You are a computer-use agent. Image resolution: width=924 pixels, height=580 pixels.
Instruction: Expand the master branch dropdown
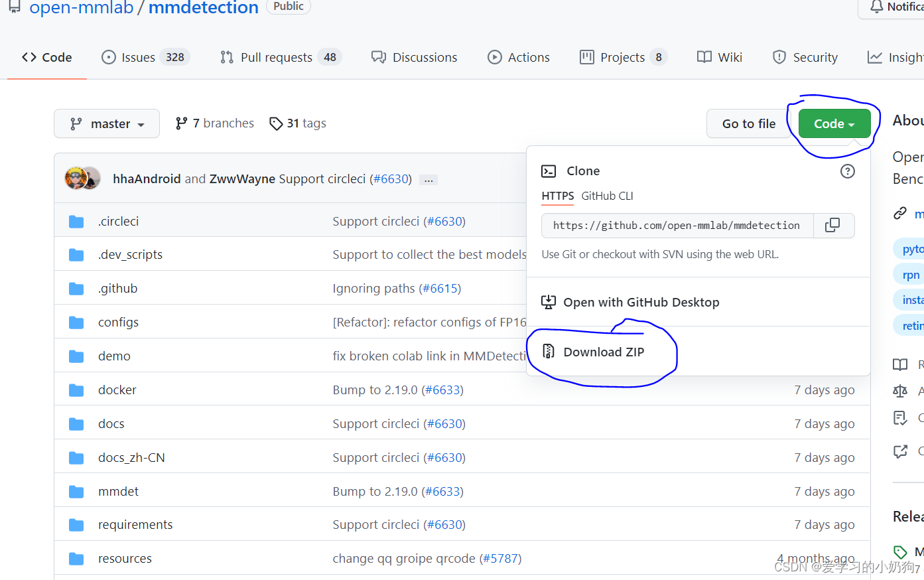point(107,123)
